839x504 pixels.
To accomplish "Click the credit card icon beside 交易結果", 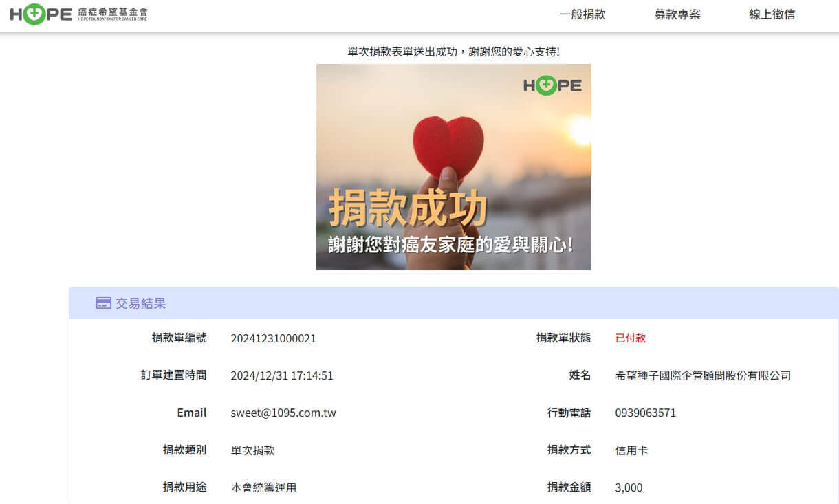I will click(103, 303).
